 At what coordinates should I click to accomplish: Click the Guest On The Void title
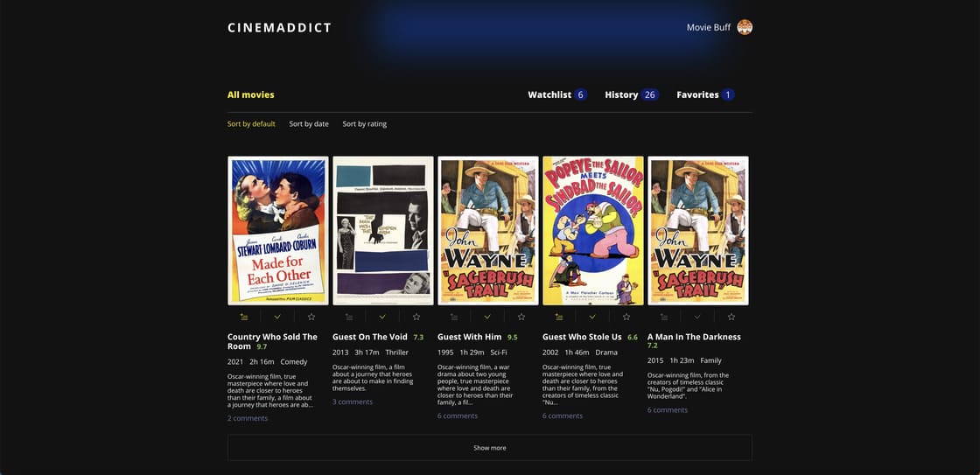tap(370, 337)
